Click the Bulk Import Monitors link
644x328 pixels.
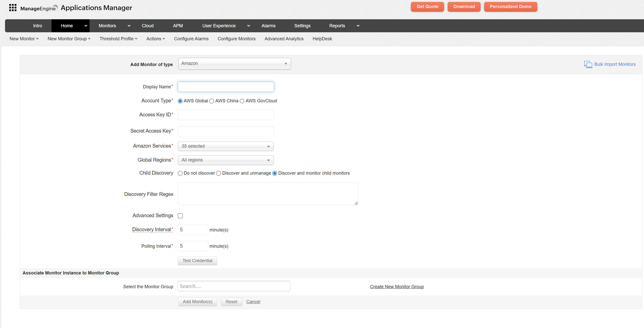(x=615, y=64)
